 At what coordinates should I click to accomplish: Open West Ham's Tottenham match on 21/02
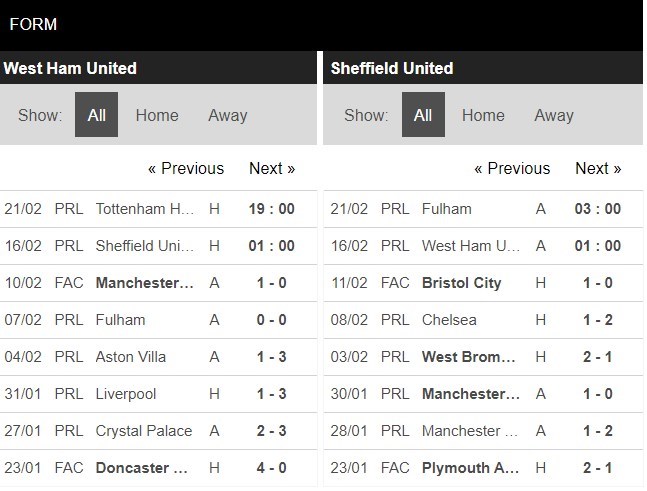coord(145,209)
